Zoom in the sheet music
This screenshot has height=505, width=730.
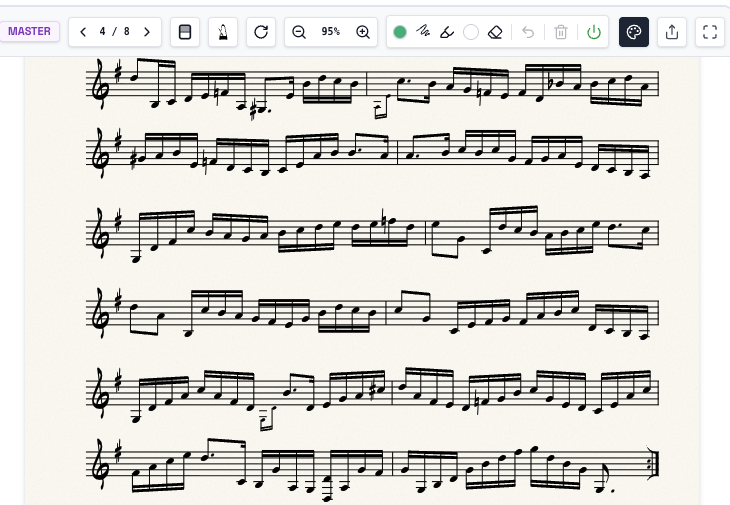point(363,32)
